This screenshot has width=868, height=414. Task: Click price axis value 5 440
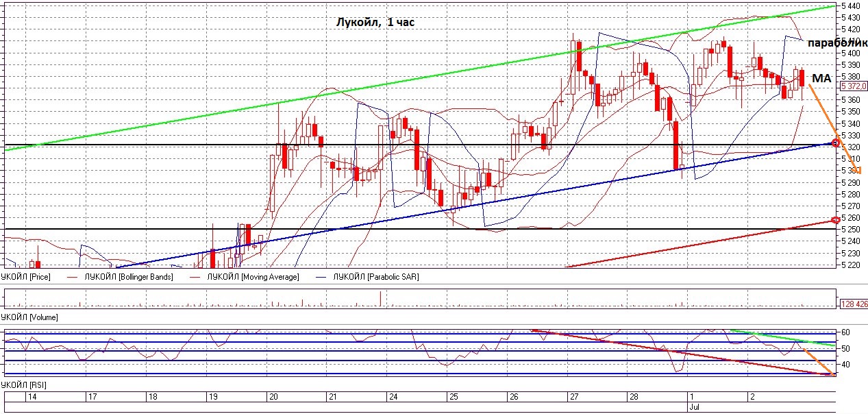[851, 5]
